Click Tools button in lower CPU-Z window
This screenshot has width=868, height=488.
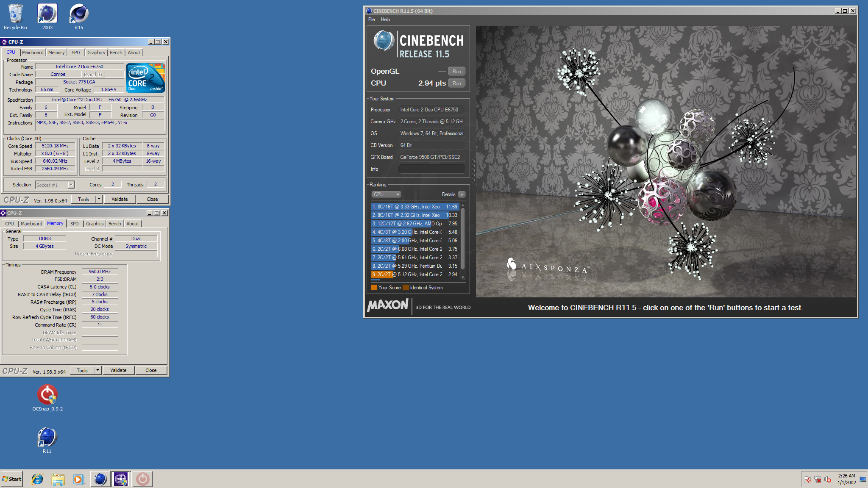point(82,370)
